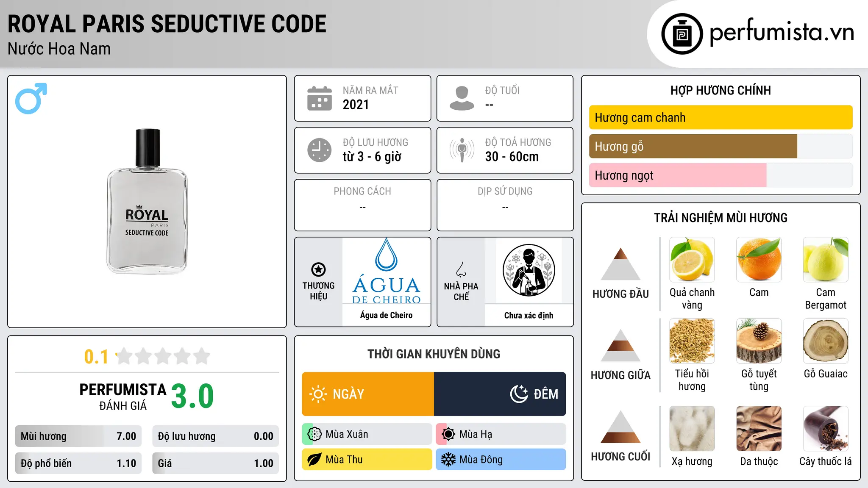Viewport: 868px width, 488px height.
Task: Click the sillage value 30 - 60cm
Action: (x=512, y=157)
